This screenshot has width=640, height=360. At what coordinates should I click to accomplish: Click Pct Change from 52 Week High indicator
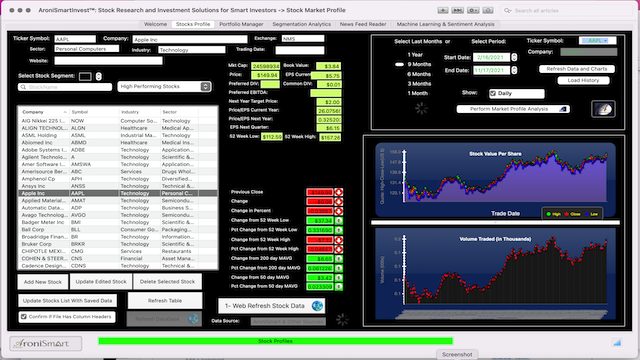click(x=339, y=249)
